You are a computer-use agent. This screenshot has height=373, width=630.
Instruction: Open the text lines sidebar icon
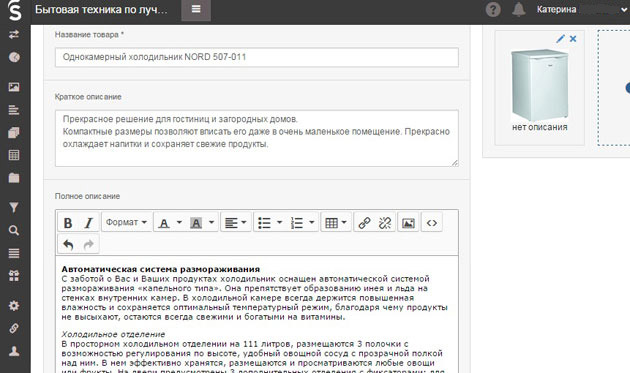14,110
